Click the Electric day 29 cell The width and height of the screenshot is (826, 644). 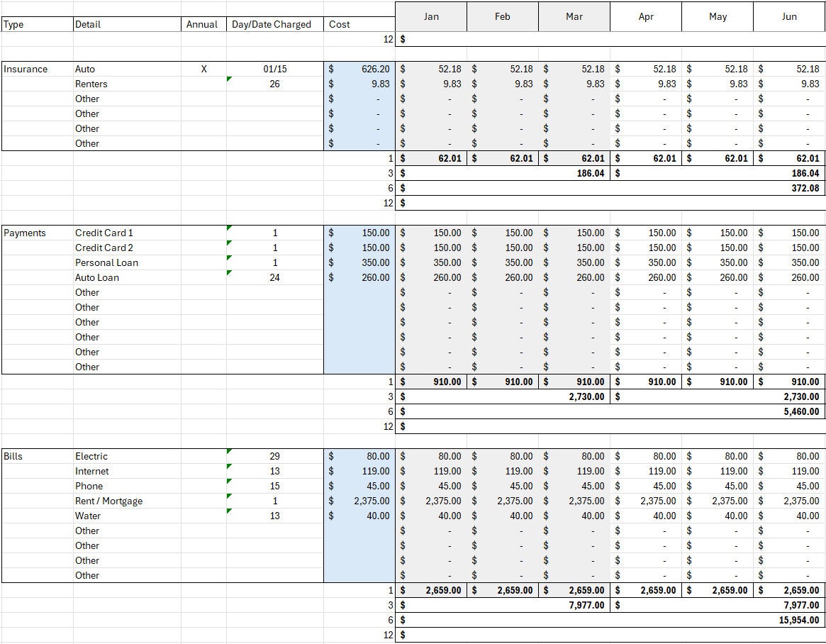point(275,456)
